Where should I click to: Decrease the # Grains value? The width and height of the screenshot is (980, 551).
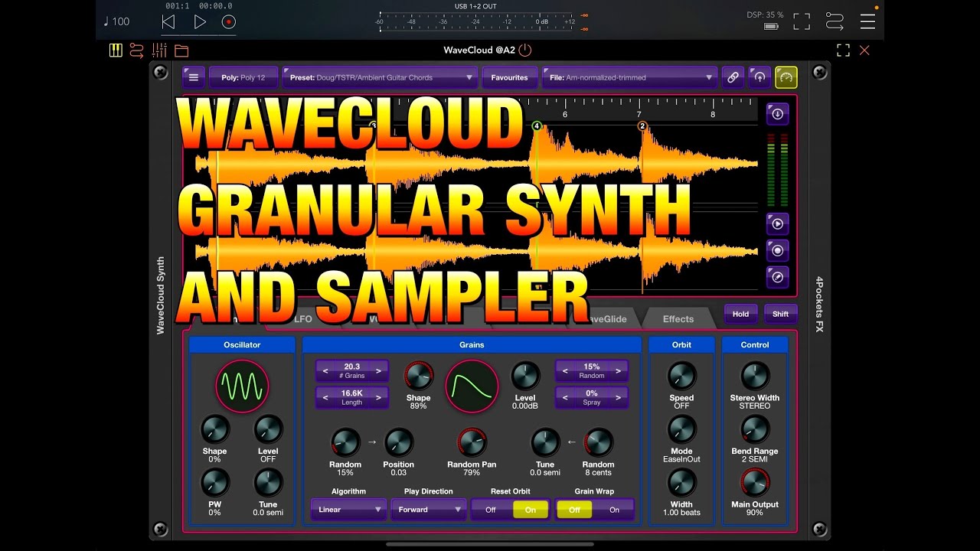325,371
